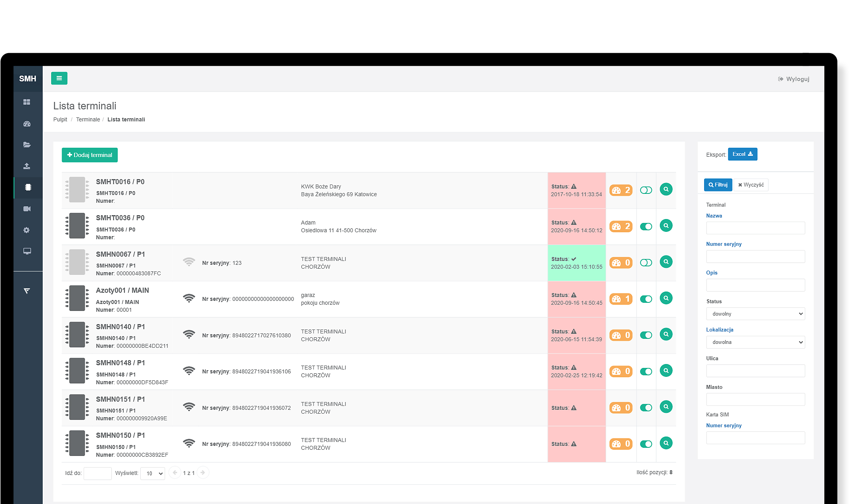Enable toggle for SMHN0067 / P1 terminal
The width and height of the screenshot is (853, 504).
[646, 262]
